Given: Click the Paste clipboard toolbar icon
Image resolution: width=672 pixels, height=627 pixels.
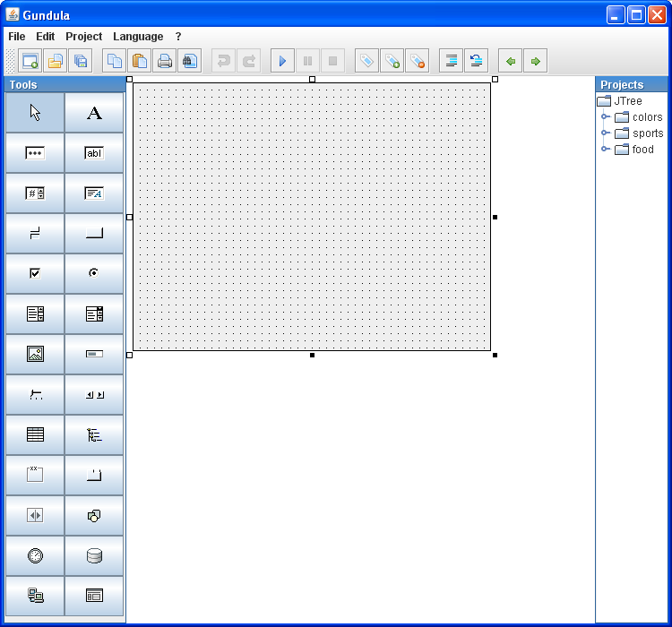Looking at the screenshot, I should tap(140, 61).
